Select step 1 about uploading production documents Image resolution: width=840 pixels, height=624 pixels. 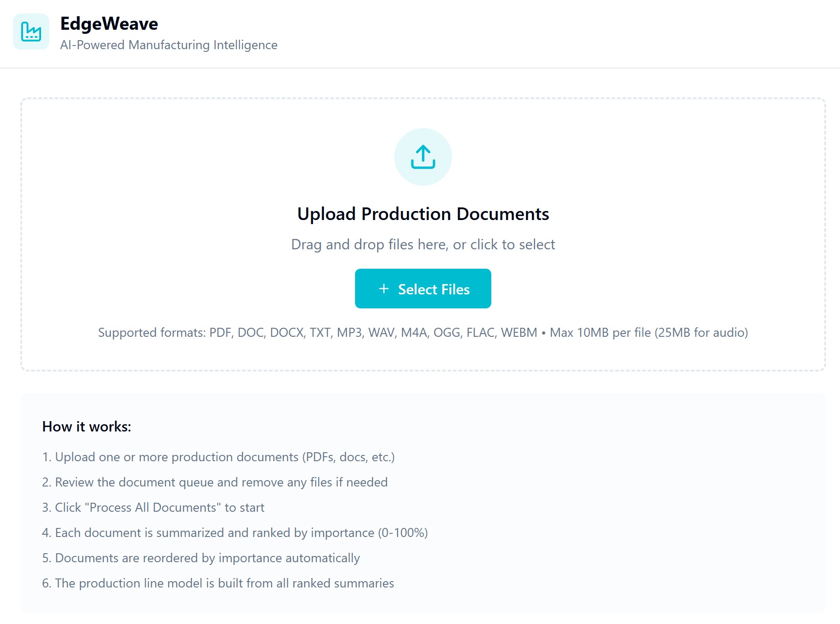point(218,457)
